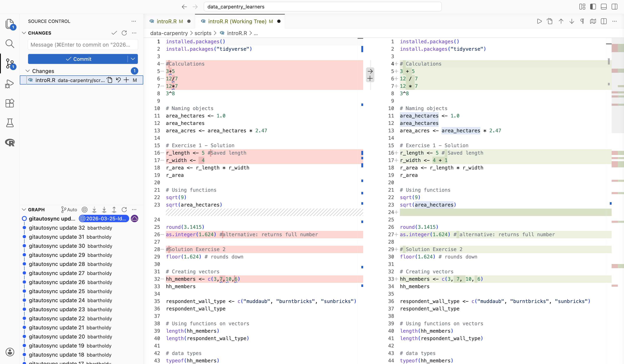Collapse the GRAPH section
The image size is (624, 364).
24,209
